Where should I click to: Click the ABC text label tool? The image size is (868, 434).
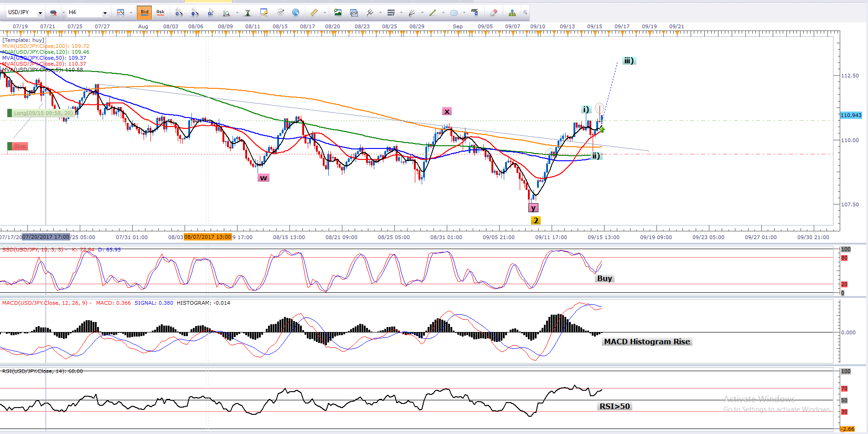click(x=475, y=12)
